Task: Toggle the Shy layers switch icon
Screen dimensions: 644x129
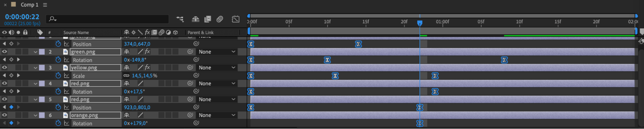Action: click(196, 19)
